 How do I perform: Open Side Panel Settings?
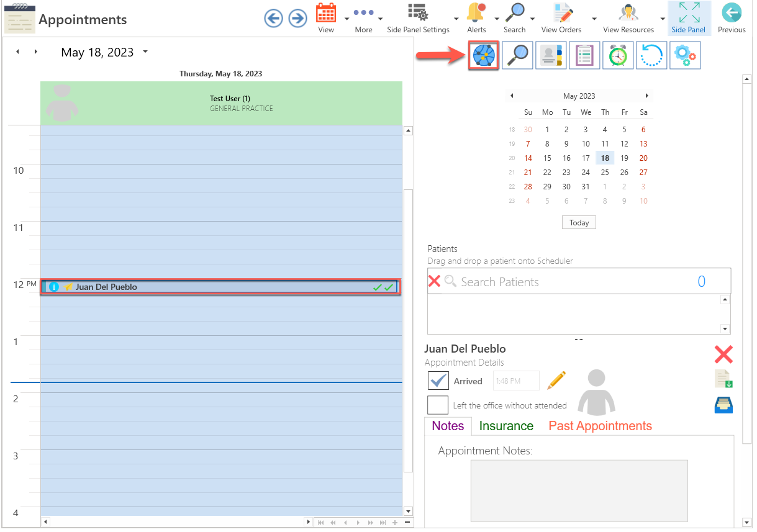[x=418, y=18]
